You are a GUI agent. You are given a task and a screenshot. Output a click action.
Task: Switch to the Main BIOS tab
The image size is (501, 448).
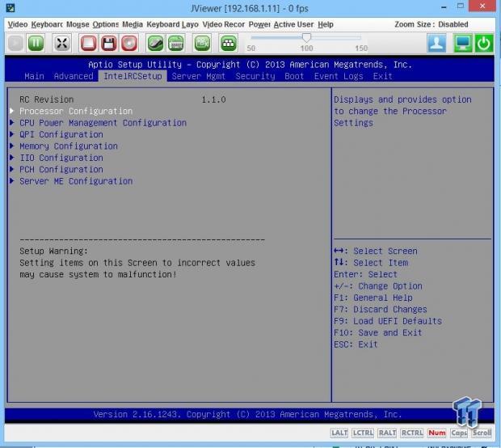pyautogui.click(x=34, y=76)
